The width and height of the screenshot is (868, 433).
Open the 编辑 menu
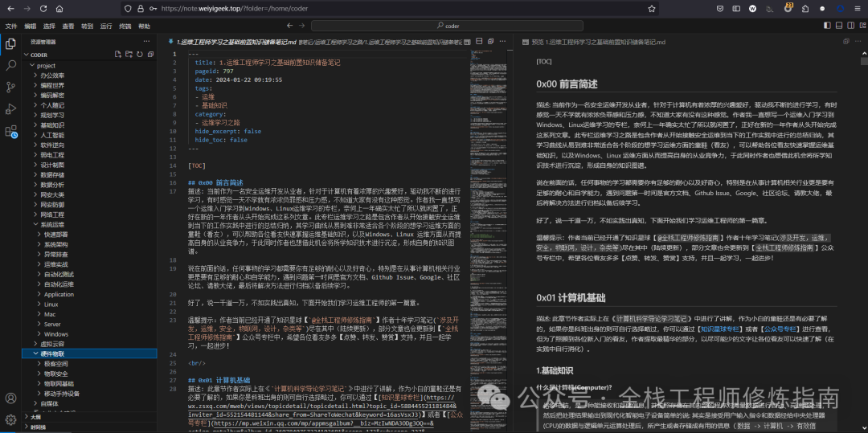pyautogui.click(x=31, y=26)
